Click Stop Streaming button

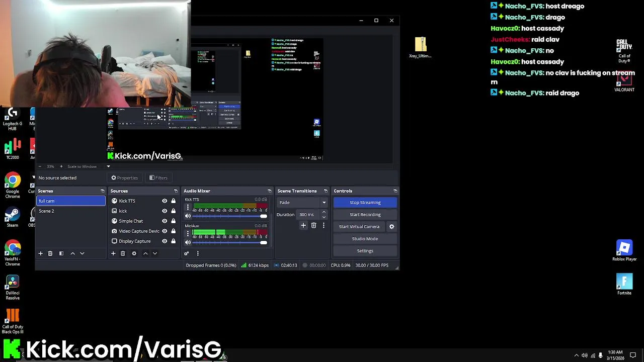tap(365, 203)
